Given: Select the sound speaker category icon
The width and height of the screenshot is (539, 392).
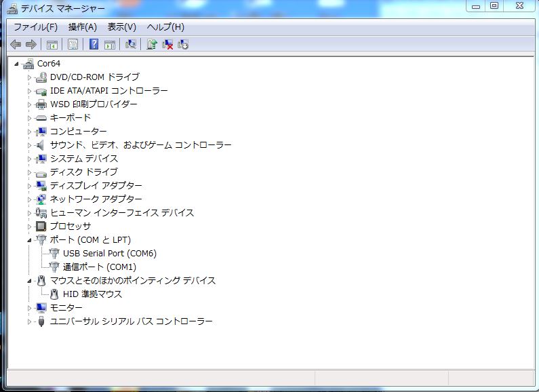Looking at the screenshot, I should [41, 145].
